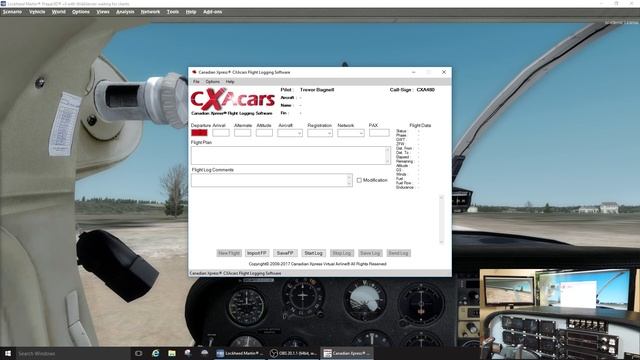Click the Flight Log Comments scrollbar
The width and height of the screenshot is (640, 360).
pos(349,180)
